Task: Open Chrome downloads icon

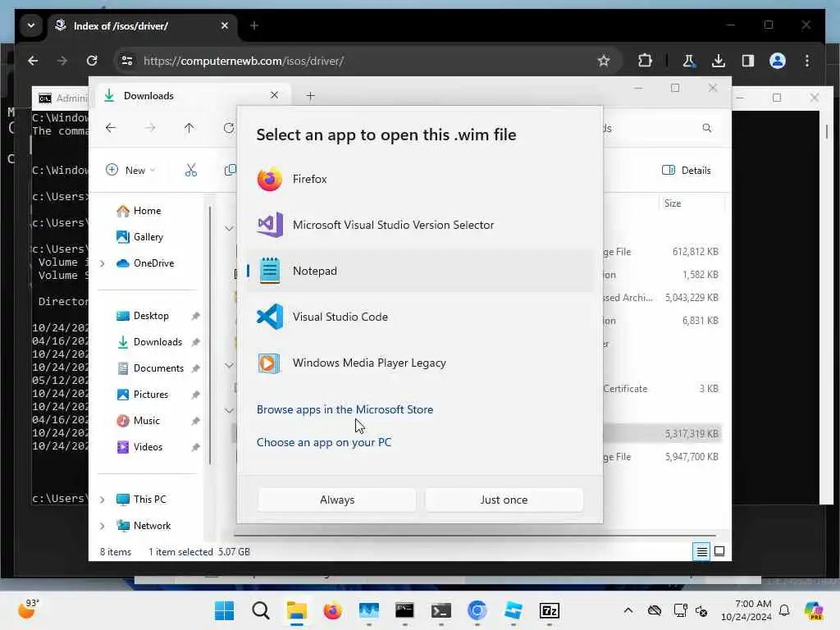Action: 719,61
